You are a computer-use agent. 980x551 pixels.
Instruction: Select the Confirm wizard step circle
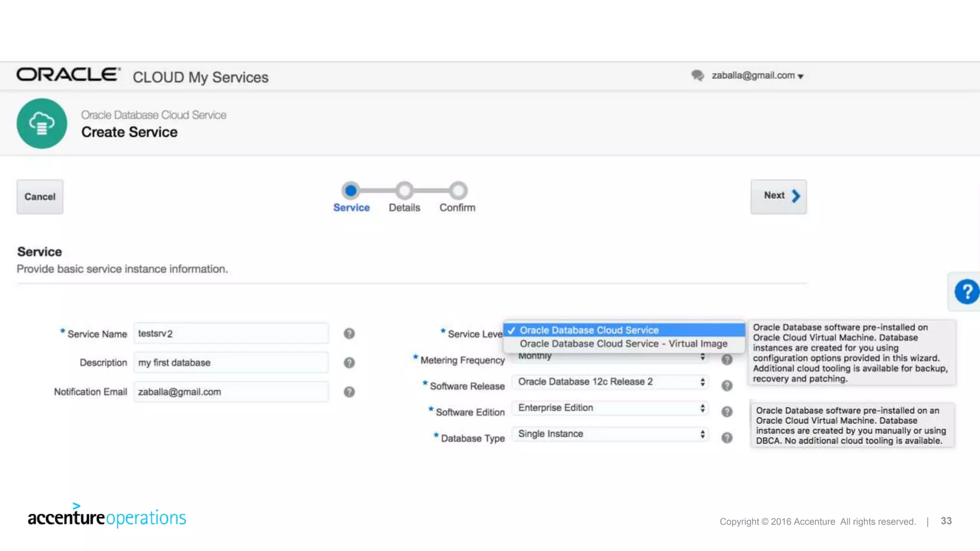[x=458, y=190]
